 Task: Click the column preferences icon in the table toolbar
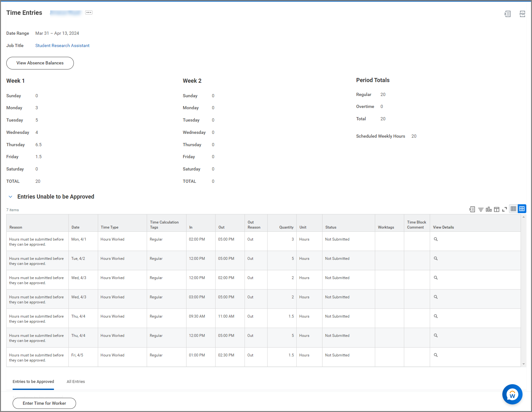click(x=496, y=209)
